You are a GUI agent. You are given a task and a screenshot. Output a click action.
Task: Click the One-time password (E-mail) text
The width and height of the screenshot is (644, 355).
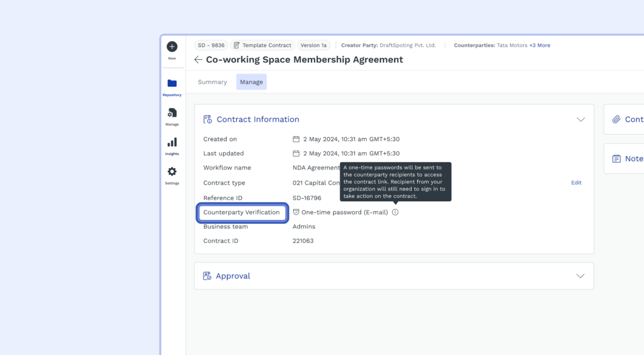point(345,212)
